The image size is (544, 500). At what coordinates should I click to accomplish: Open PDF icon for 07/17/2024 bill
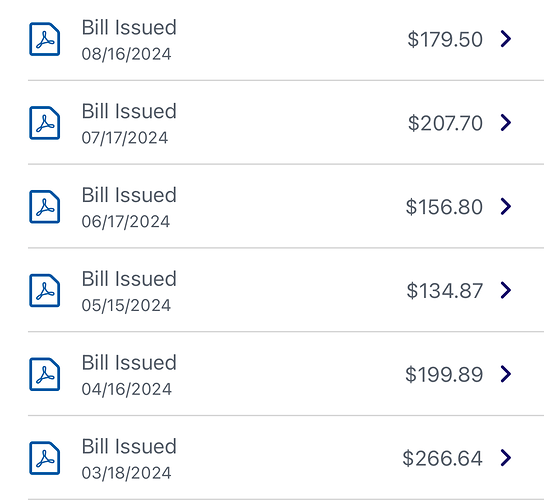coord(44,123)
